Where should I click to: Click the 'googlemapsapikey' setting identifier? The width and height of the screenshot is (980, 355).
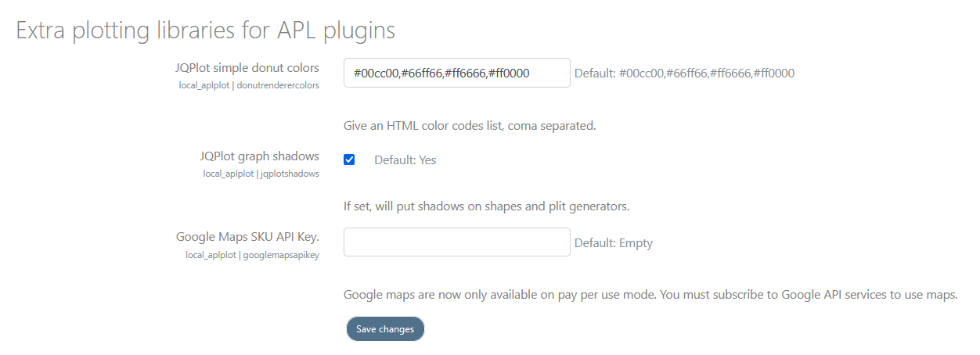280,255
